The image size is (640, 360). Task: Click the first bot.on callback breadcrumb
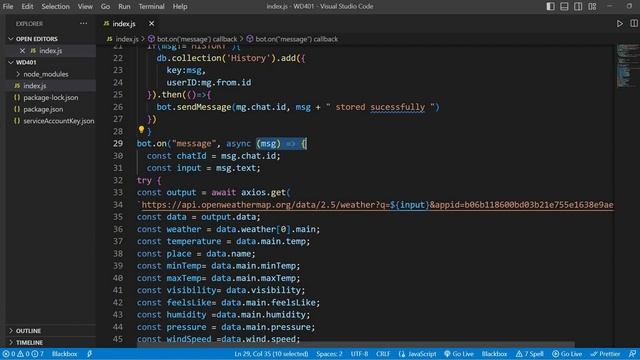click(x=192, y=39)
